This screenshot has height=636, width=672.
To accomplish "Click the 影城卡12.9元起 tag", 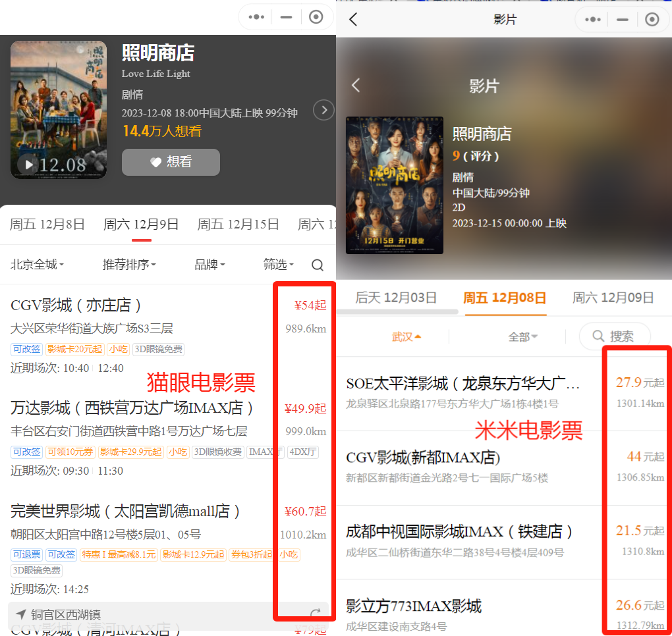I will point(193,554).
